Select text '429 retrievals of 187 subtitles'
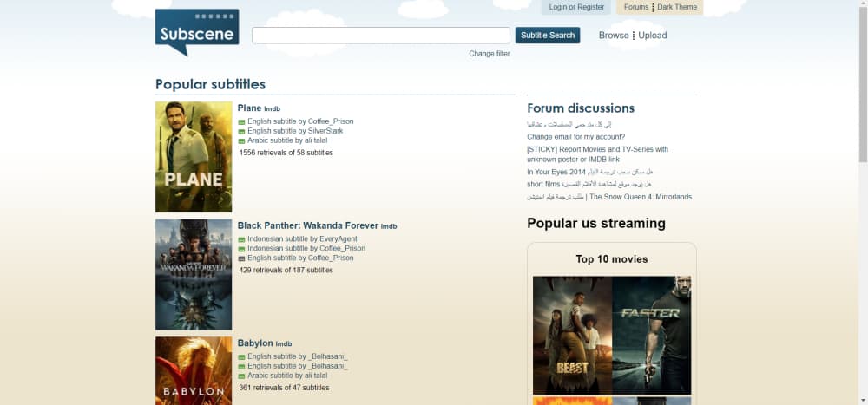 pyautogui.click(x=286, y=270)
